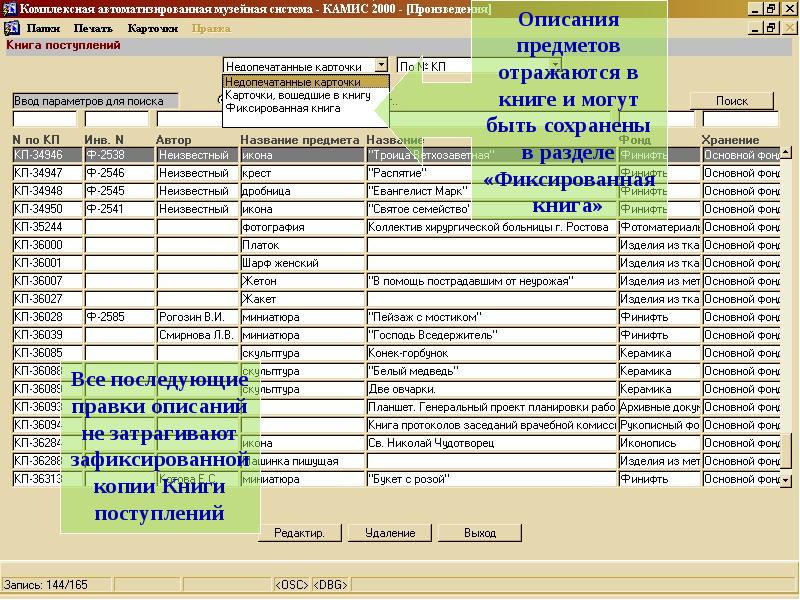Click the 'Название предмета' column header

tap(300, 139)
